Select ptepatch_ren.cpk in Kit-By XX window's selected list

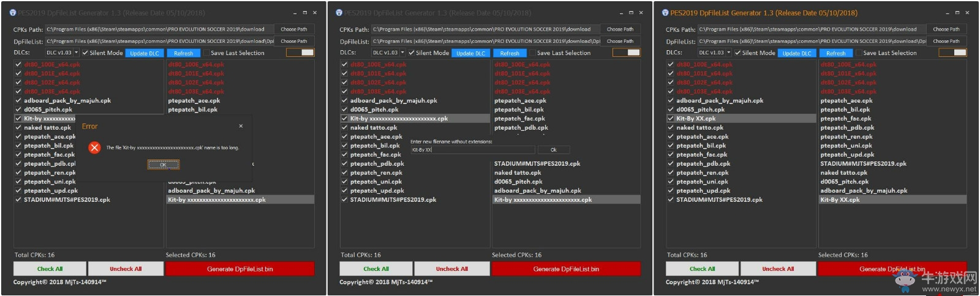(892, 136)
